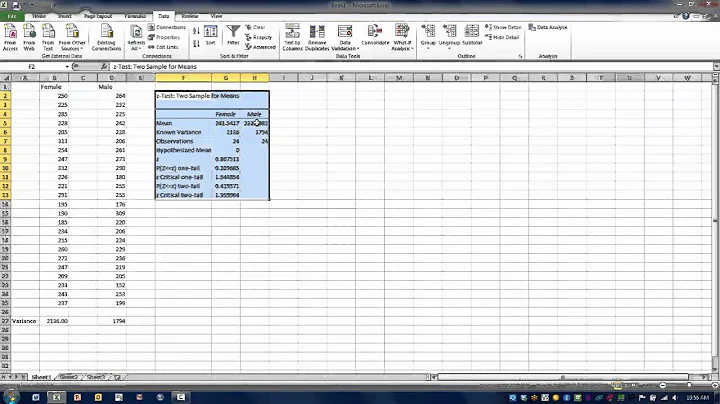Click the 'z Critical two-tail' cell

click(183, 195)
